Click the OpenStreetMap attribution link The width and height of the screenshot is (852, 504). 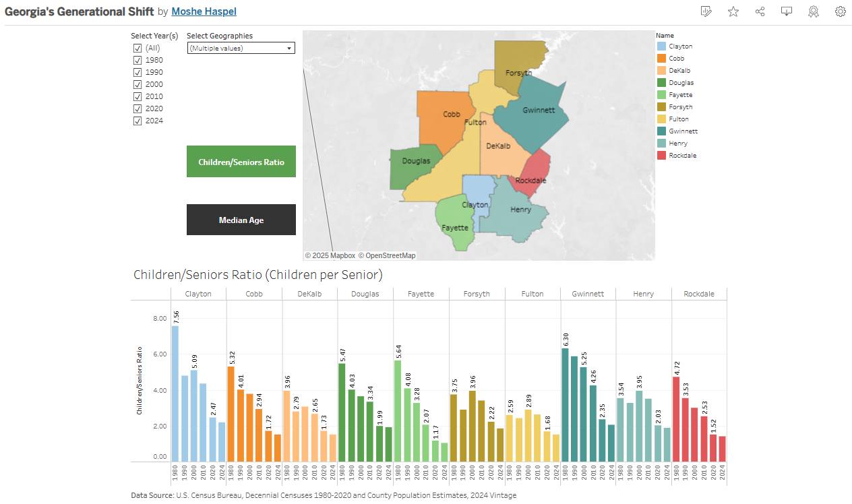[x=387, y=255]
